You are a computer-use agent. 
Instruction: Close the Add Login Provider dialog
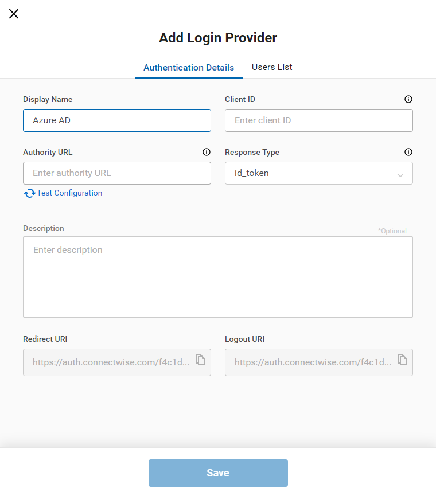[14, 14]
